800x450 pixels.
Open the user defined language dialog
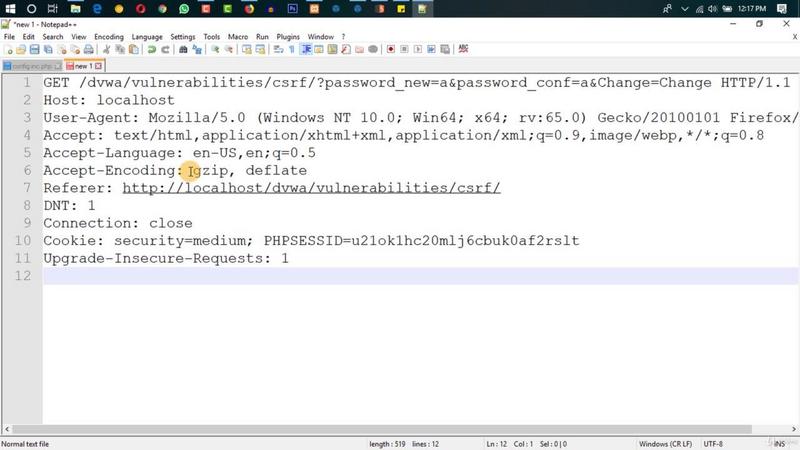[x=319, y=49]
